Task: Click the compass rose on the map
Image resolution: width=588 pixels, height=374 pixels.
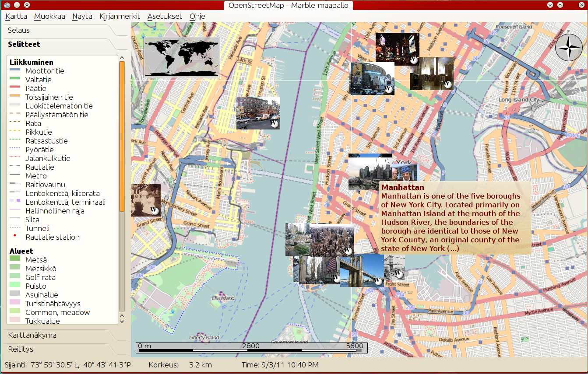Action: tap(569, 47)
